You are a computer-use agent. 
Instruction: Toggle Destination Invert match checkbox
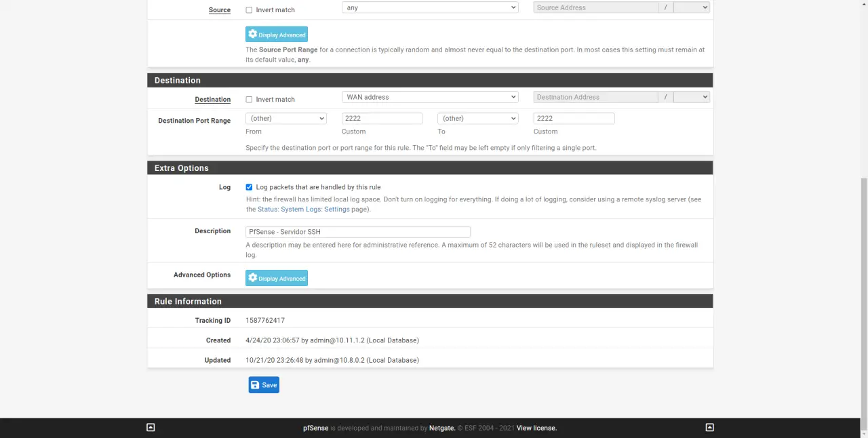(x=249, y=100)
